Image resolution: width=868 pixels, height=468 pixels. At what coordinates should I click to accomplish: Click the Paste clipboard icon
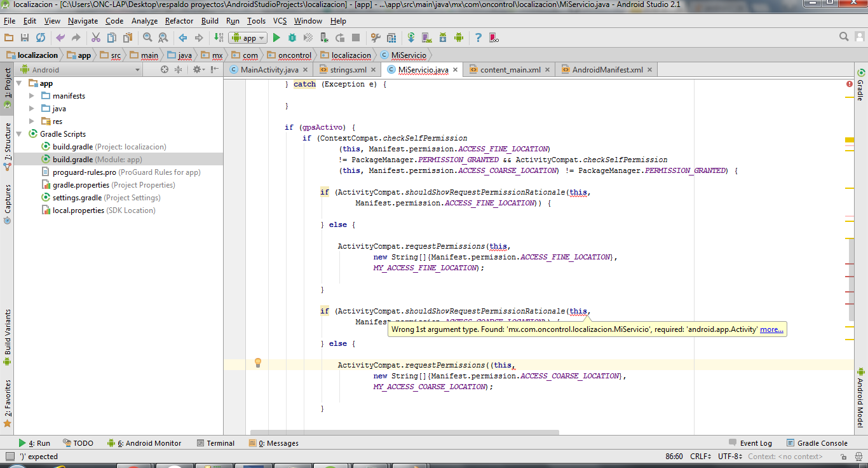tap(128, 38)
